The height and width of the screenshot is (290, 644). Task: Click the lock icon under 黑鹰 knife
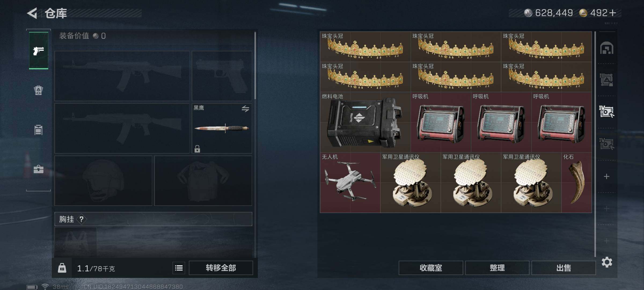pos(197,149)
